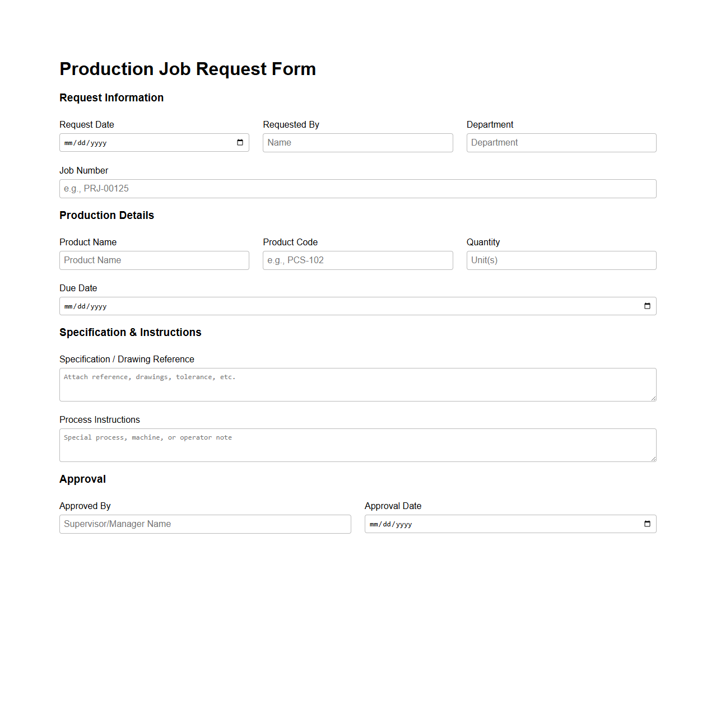Image resolution: width=716 pixels, height=728 pixels.
Task: Click the Requested By name field
Action: click(357, 142)
